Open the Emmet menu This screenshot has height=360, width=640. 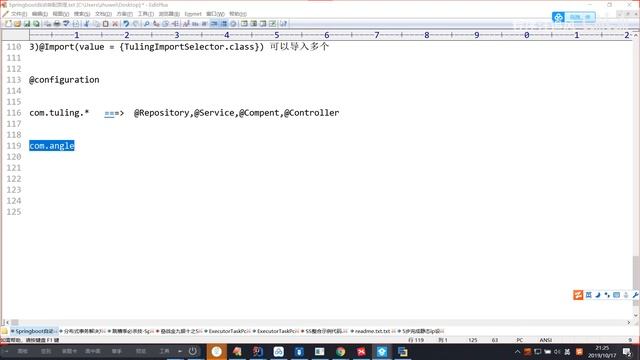[193, 14]
